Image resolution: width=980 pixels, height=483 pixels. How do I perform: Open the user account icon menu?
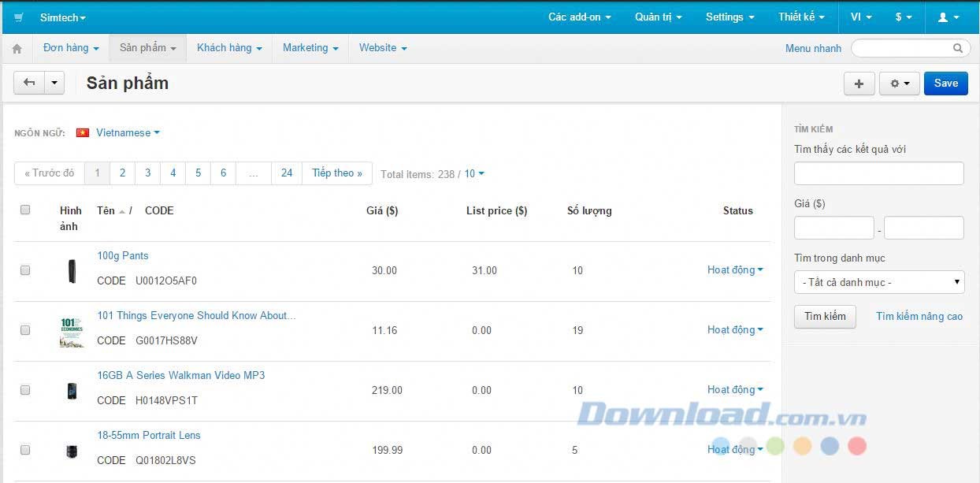[x=948, y=17]
